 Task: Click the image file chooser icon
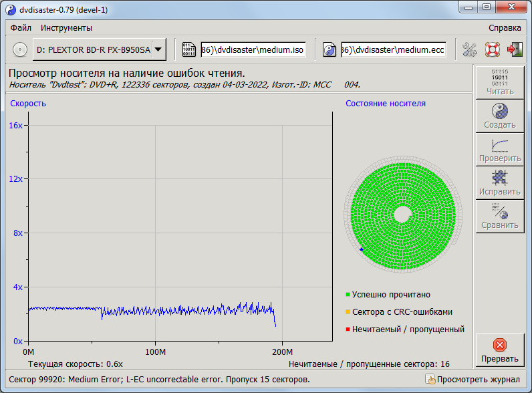(189, 49)
